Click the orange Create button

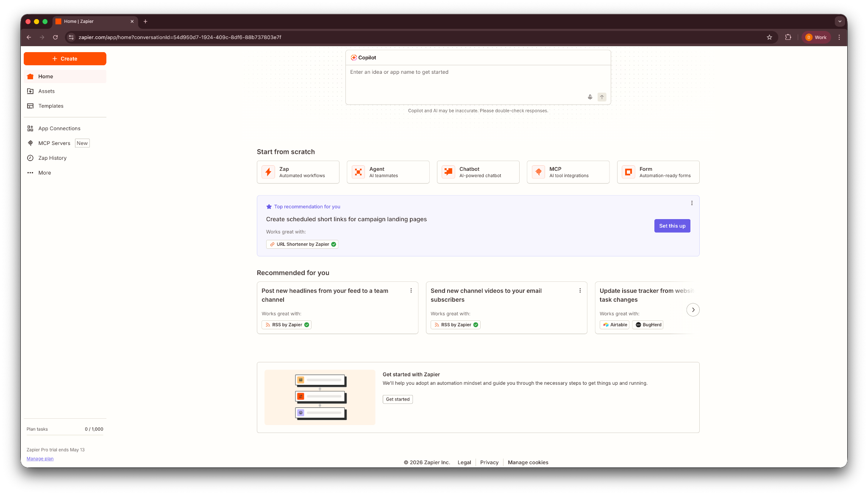[x=65, y=58]
